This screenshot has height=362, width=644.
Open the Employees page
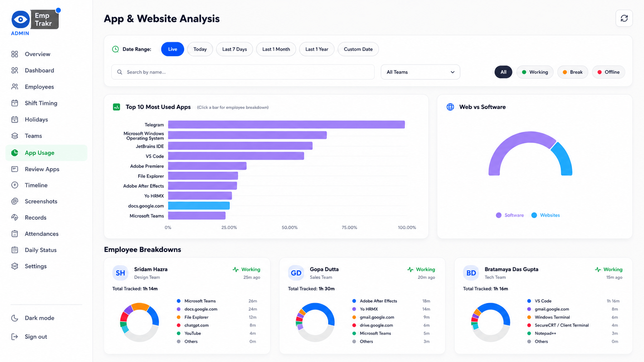pos(46,87)
